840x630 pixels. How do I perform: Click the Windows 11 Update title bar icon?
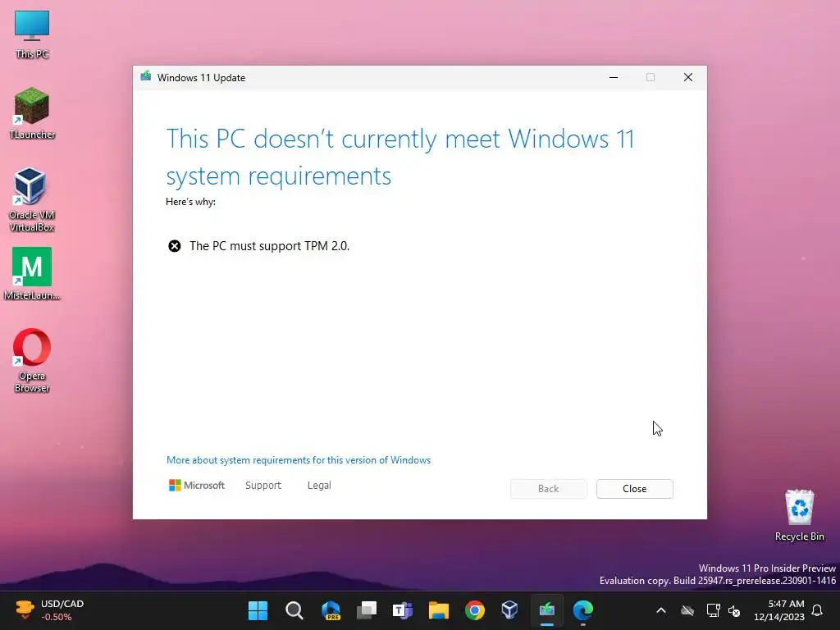146,76
